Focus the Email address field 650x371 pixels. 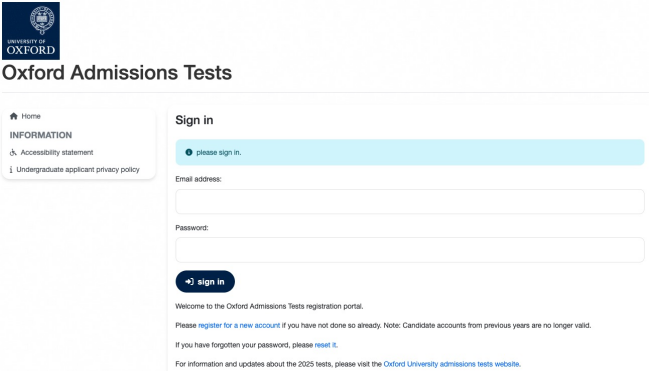[x=410, y=201]
